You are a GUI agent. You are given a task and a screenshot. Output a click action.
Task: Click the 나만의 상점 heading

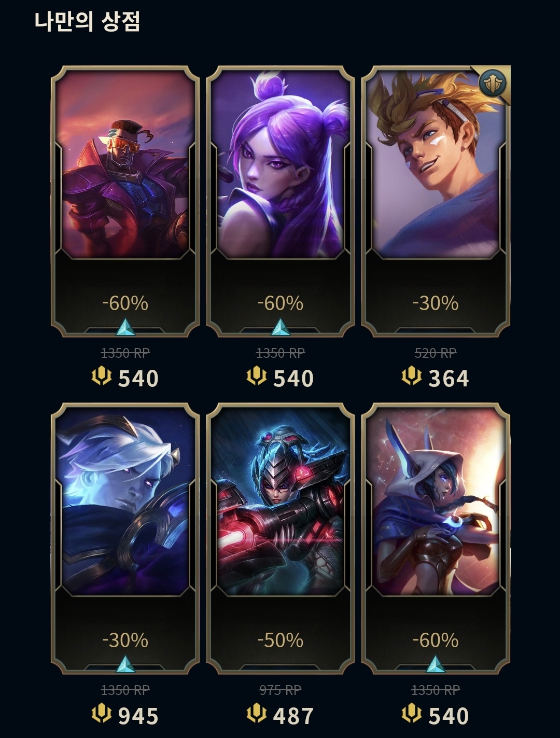coord(87,21)
